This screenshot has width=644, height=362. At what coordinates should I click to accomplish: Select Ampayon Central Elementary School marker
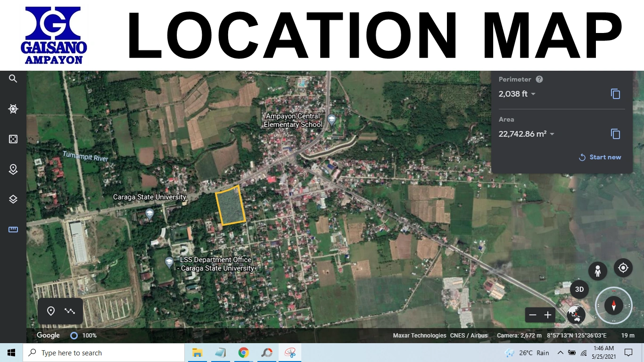[x=331, y=120]
